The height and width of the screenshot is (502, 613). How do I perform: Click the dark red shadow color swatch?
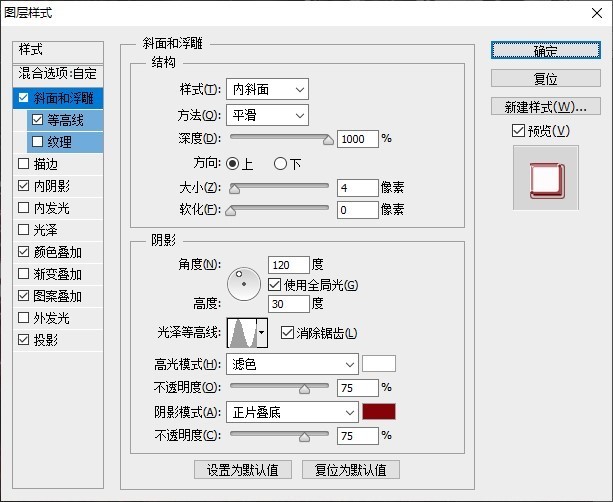tap(379, 412)
